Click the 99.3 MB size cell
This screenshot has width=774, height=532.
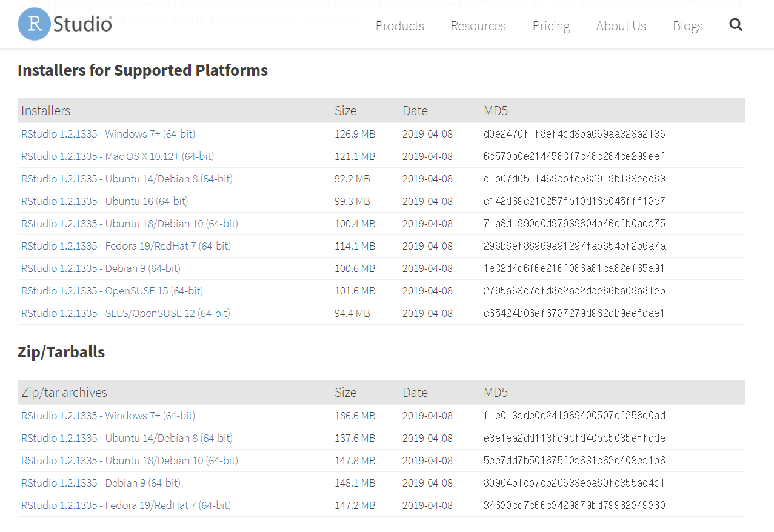tap(352, 201)
